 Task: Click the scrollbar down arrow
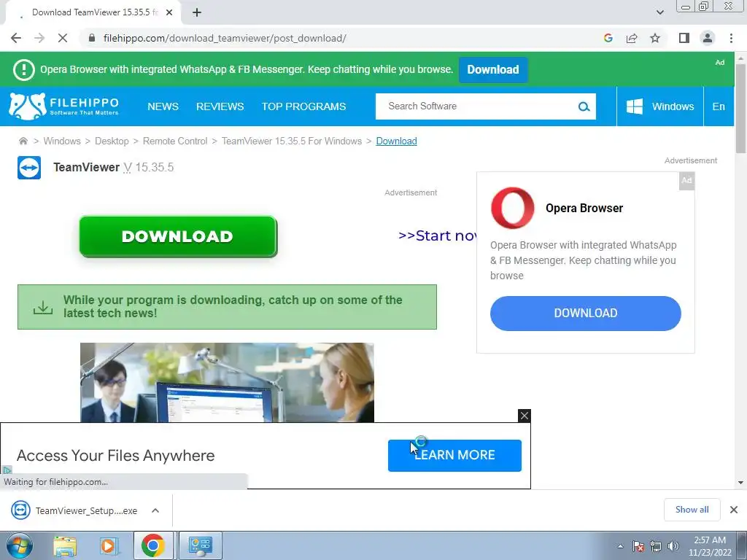[x=740, y=483]
